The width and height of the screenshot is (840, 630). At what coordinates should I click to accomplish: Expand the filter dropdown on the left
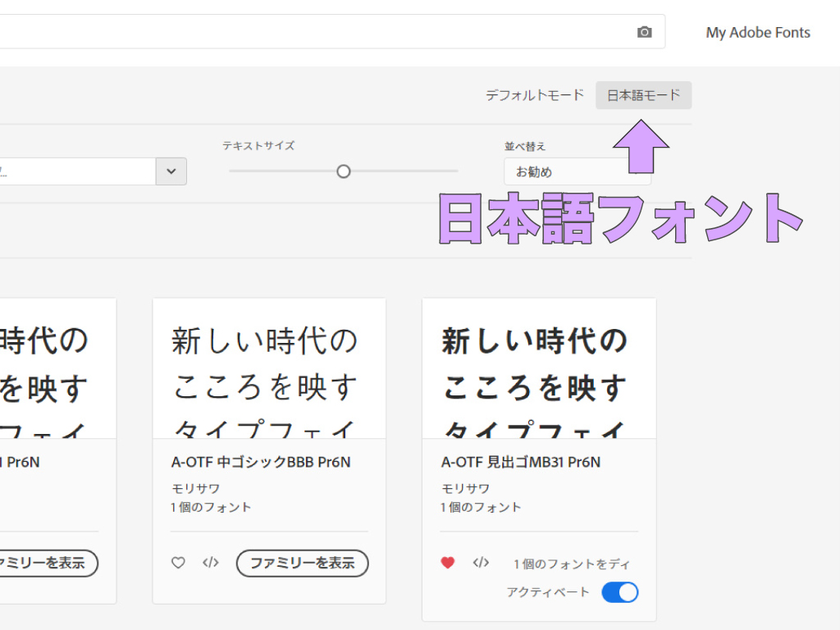tap(171, 171)
